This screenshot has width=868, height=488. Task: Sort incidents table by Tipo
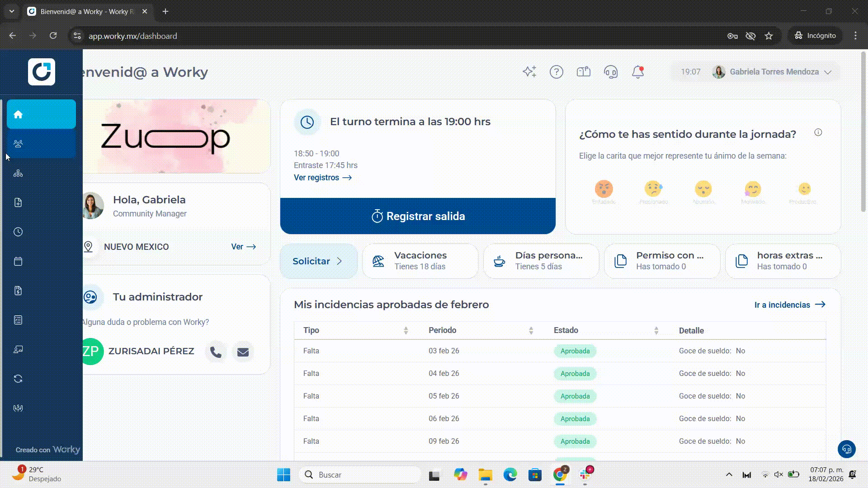pos(406,330)
